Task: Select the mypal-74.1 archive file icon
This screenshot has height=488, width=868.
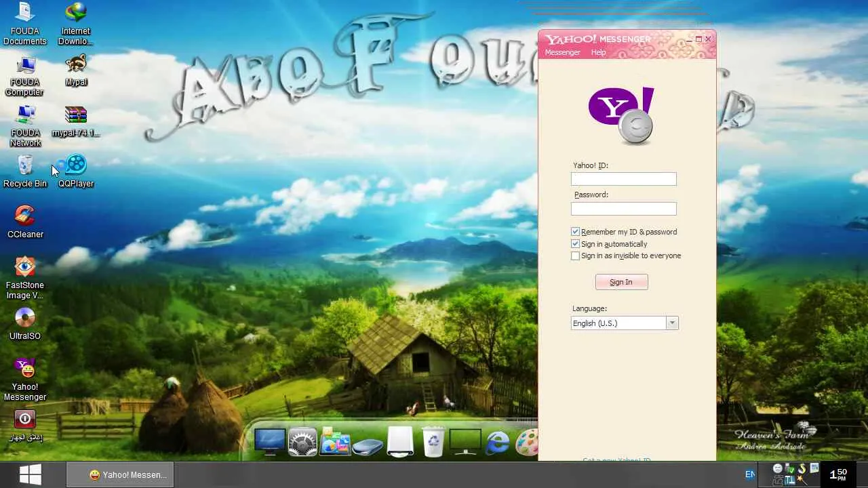Action: (76, 122)
